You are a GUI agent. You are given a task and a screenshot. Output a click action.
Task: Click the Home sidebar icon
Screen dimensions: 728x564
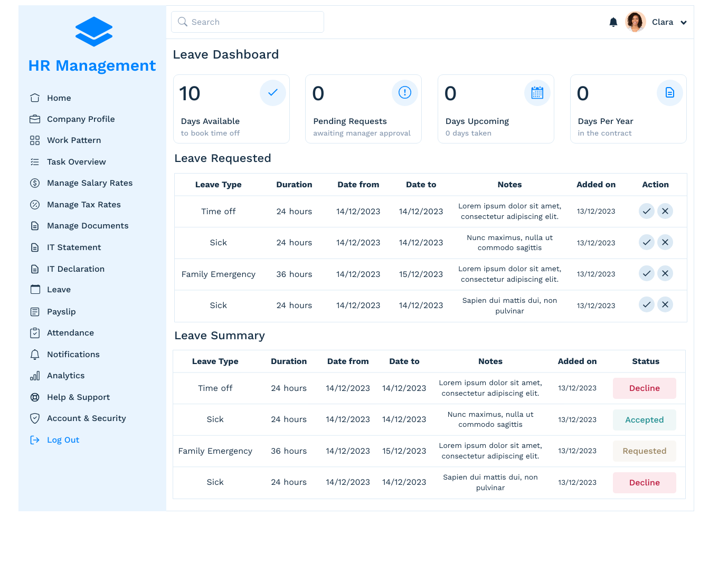tap(35, 98)
